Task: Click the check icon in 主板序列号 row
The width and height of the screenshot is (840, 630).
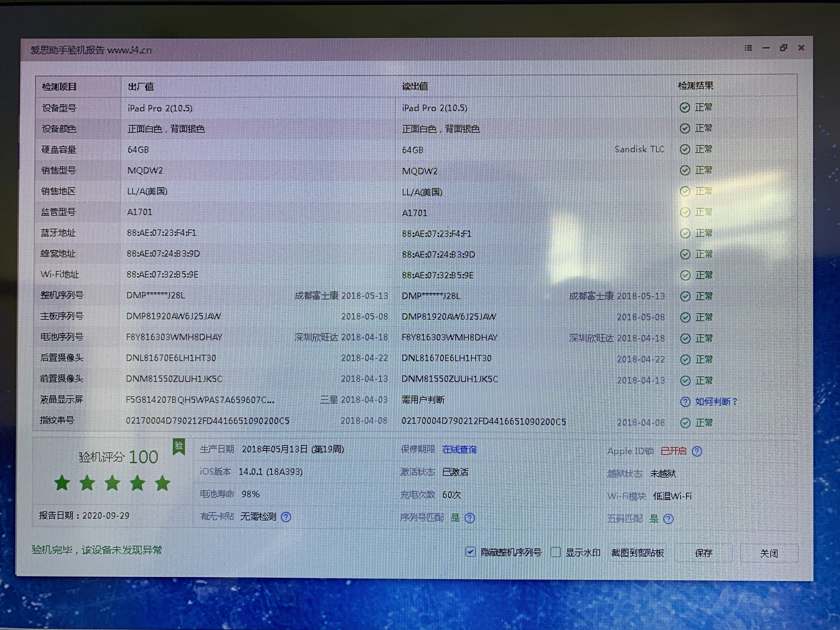Action: (x=685, y=317)
